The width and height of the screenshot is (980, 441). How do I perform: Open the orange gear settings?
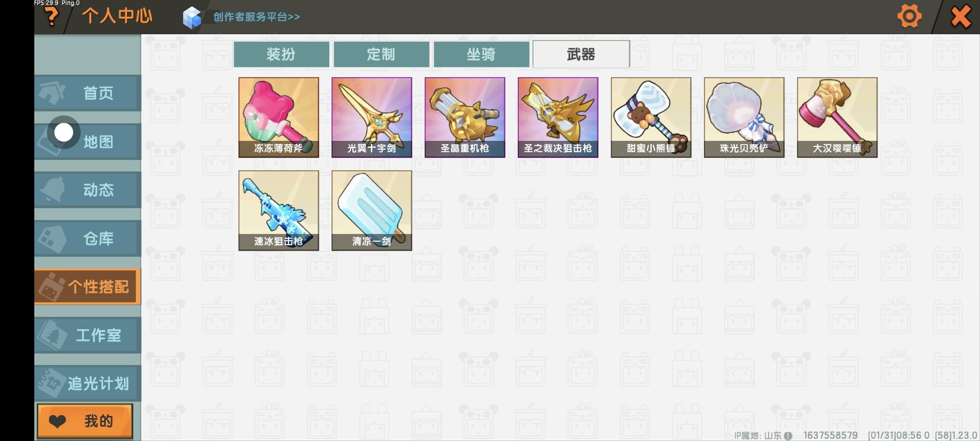[909, 16]
